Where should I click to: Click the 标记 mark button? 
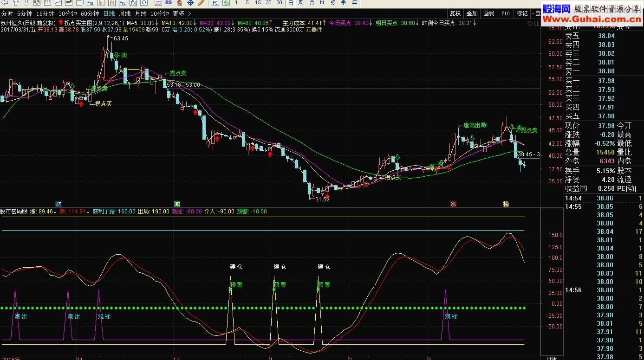522,13
